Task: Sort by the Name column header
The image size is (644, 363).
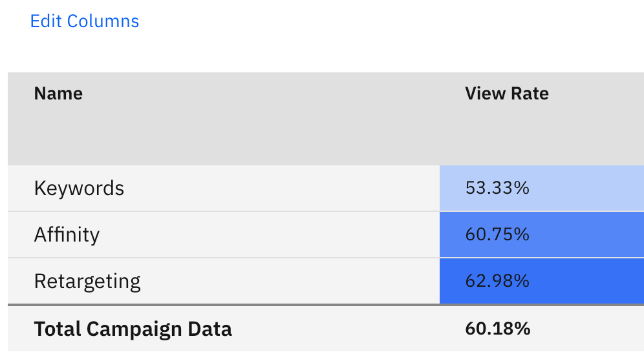Action: tap(58, 94)
